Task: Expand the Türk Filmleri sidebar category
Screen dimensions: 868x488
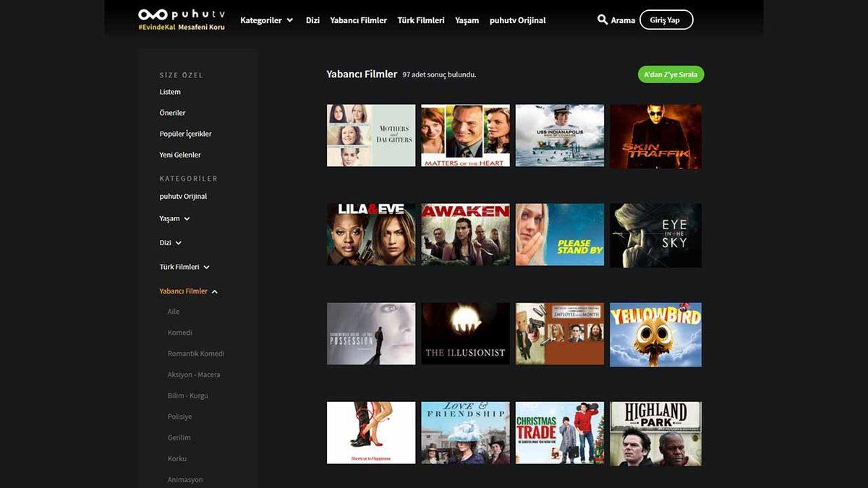Action: point(184,266)
